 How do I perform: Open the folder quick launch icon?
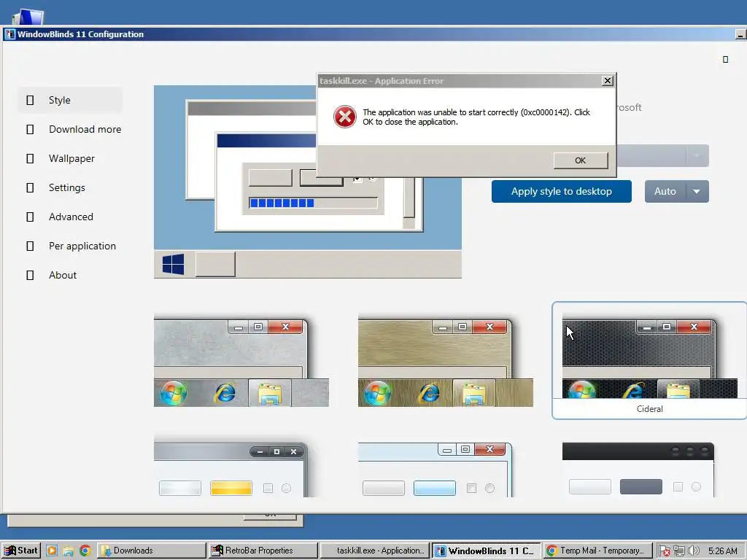[x=68, y=551]
